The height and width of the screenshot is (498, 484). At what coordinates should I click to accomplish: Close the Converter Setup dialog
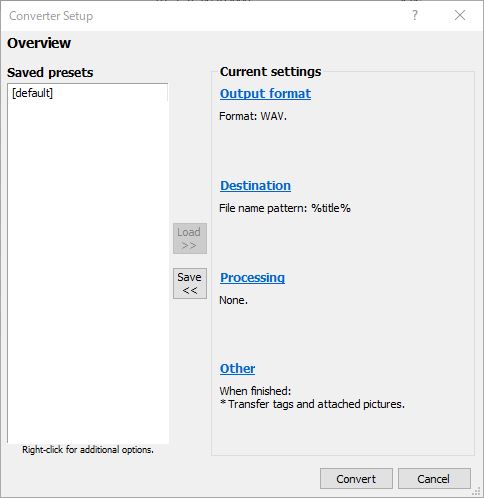[460, 15]
